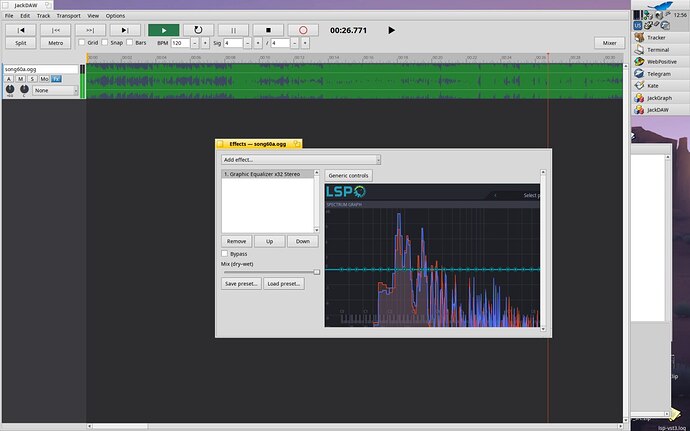The image size is (690, 431).
Task: Open the Transport menu
Action: 68,15
